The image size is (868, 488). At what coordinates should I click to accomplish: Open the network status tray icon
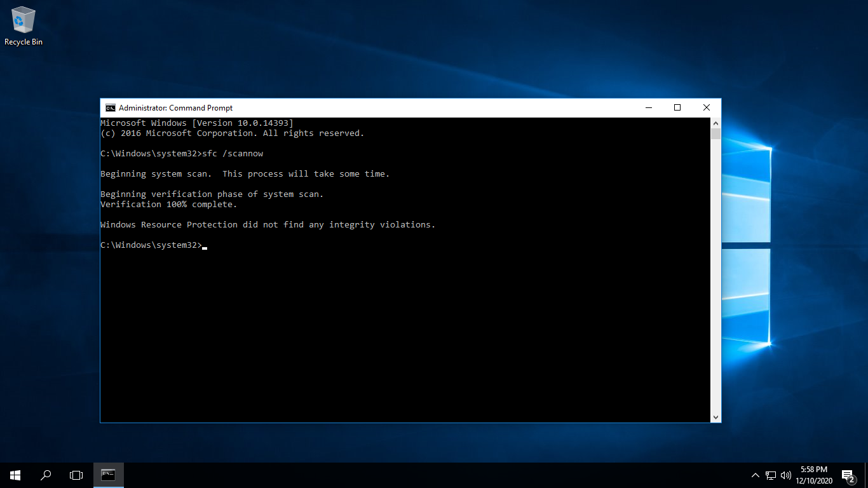click(x=771, y=475)
